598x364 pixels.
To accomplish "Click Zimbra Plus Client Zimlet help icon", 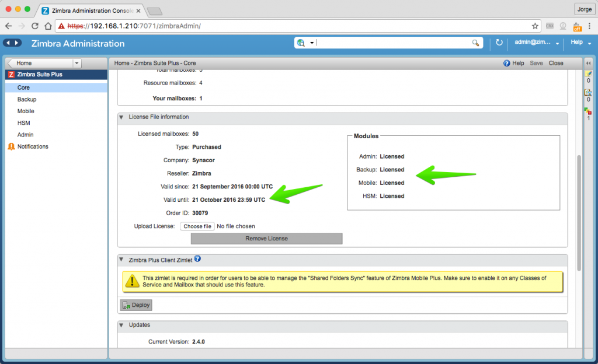I will click(197, 258).
